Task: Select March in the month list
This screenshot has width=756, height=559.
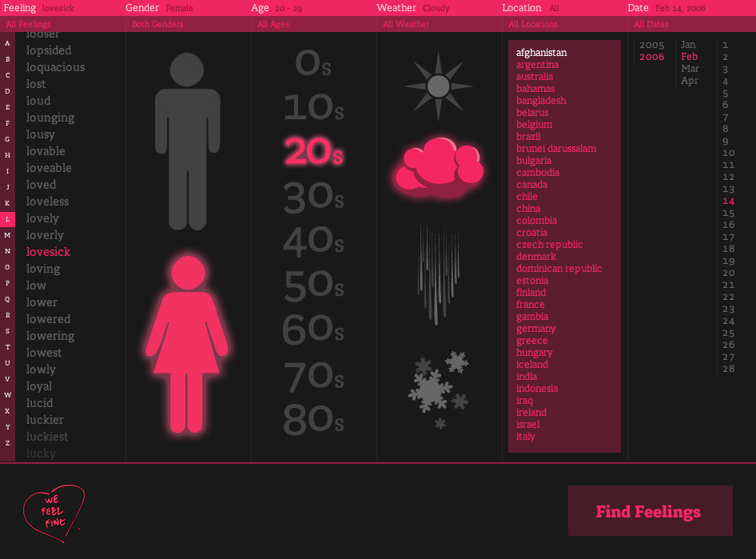Action: (x=690, y=69)
